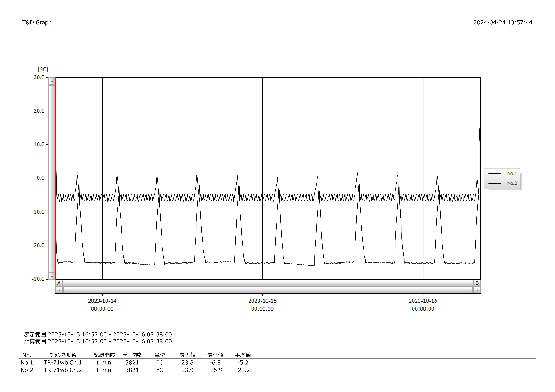The width and height of the screenshot is (555, 392).
Task: Click the -25.9 minimum value cell
Action: [x=215, y=370]
